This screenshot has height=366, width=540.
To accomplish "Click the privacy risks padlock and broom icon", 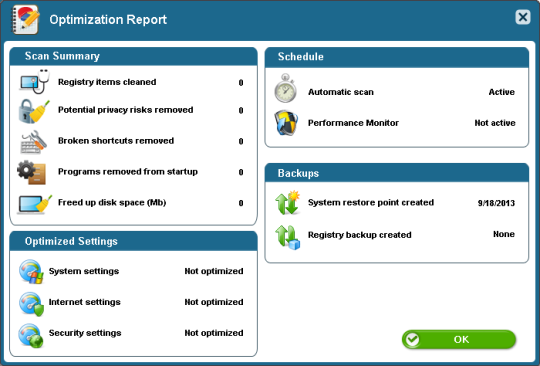I will (34, 111).
